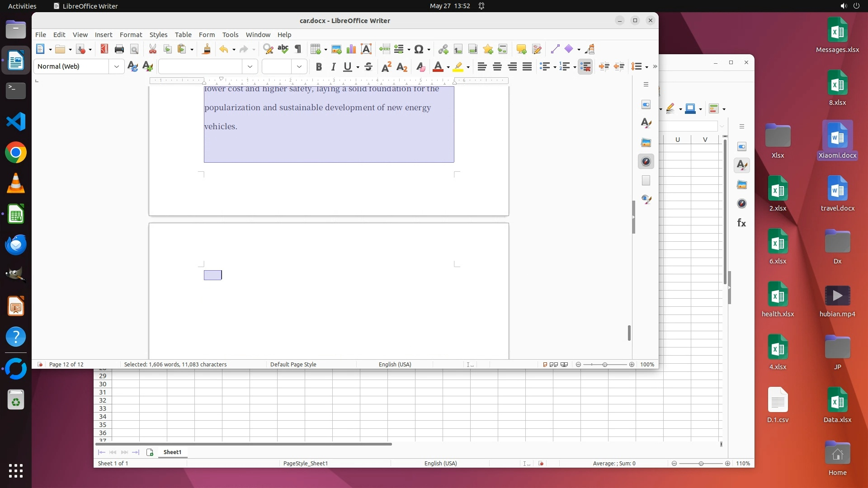Click the font name input field

200,66
